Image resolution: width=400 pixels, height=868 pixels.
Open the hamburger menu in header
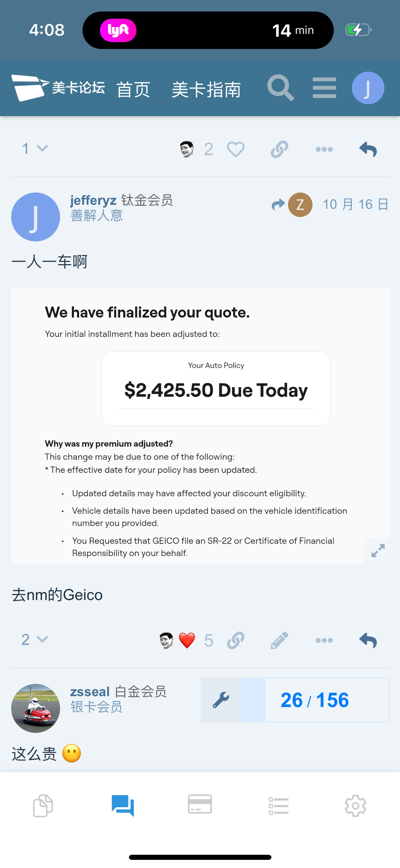click(324, 88)
